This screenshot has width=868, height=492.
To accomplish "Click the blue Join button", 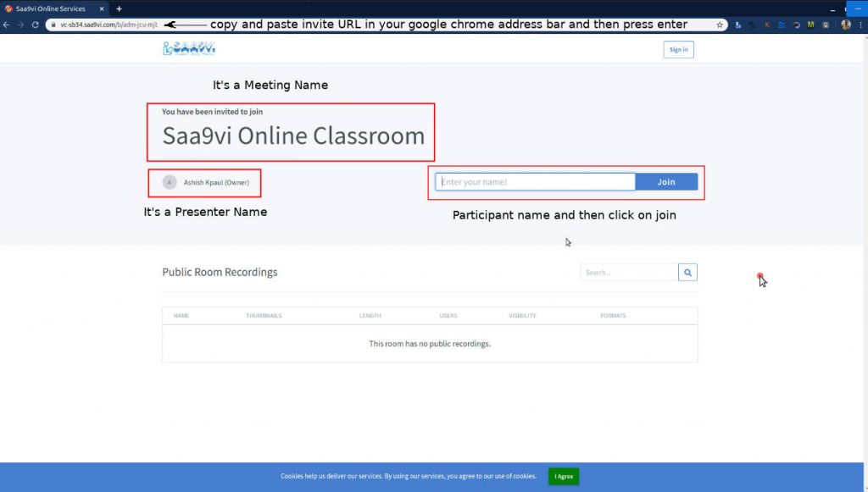I will [x=666, y=182].
